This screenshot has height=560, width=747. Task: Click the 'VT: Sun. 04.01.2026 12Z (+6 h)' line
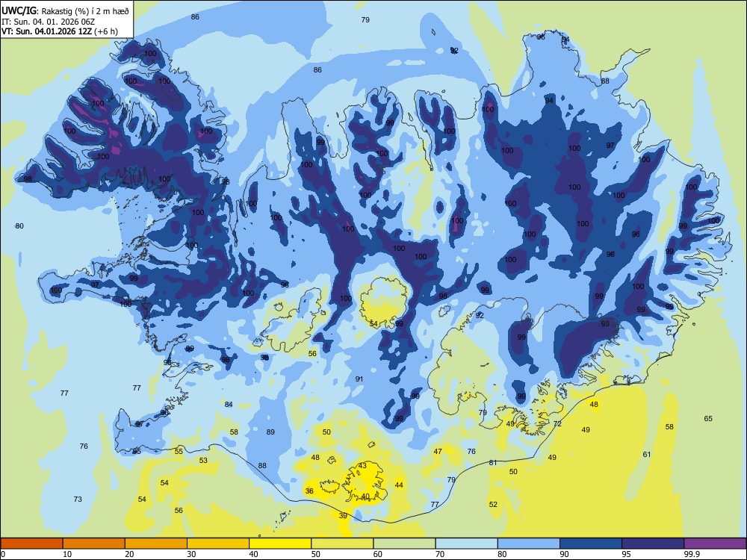pos(60,31)
